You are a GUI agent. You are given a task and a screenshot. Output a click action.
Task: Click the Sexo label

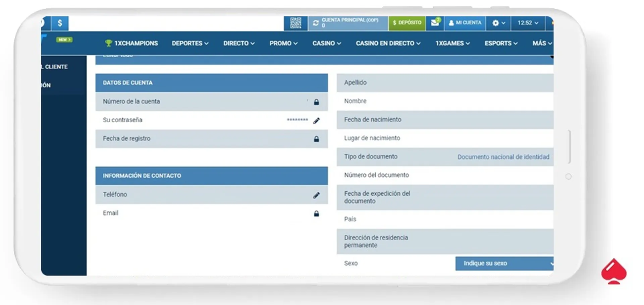[x=351, y=263]
